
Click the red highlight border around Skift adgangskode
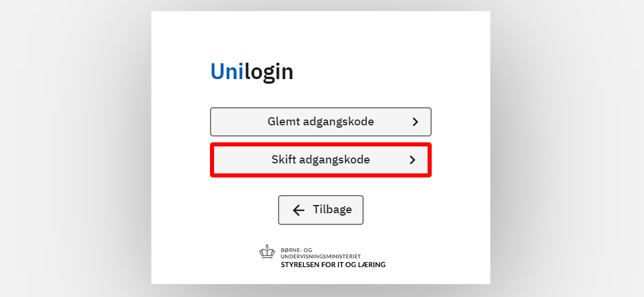click(x=321, y=144)
